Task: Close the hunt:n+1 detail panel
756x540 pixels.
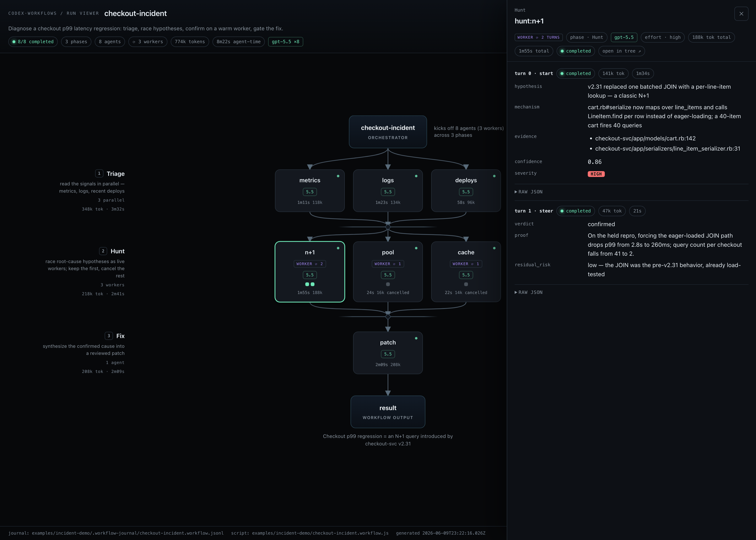Action: point(741,14)
